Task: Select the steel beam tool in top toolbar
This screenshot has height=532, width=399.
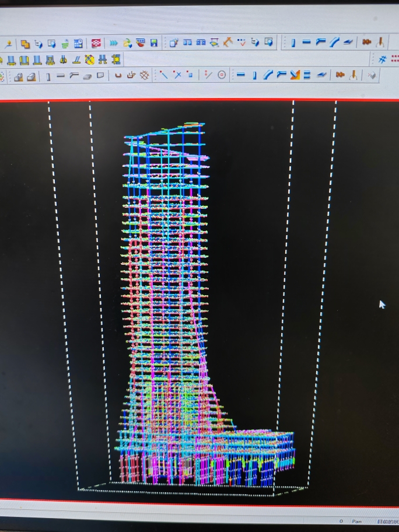Action: [x=306, y=43]
